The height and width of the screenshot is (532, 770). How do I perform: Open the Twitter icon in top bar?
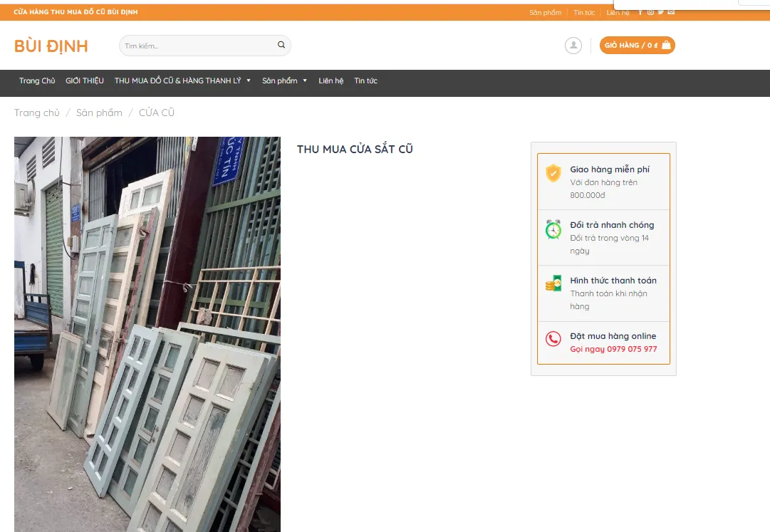(x=661, y=12)
